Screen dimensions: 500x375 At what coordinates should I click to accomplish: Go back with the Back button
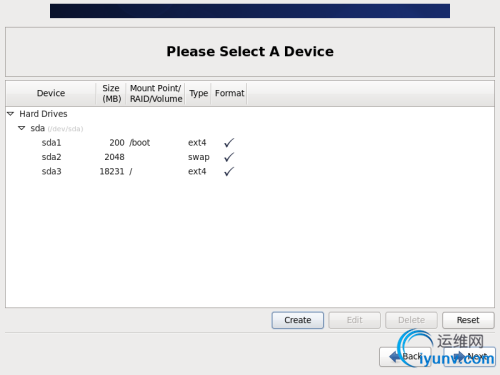coord(405,357)
